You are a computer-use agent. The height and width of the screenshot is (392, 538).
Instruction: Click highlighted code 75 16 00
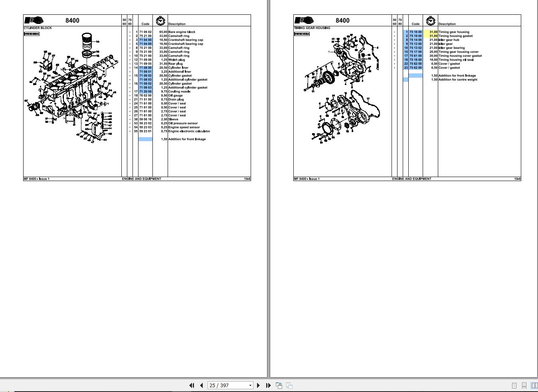tap(415, 32)
